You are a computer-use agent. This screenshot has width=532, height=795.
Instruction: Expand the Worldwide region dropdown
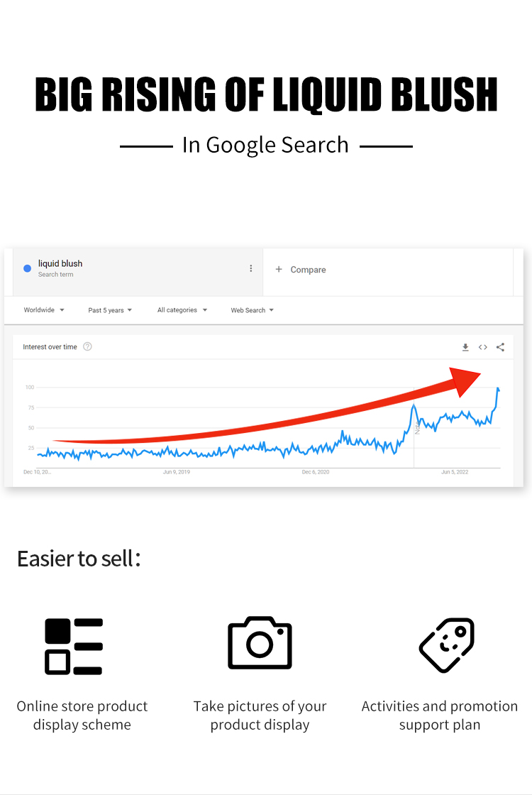(x=44, y=310)
